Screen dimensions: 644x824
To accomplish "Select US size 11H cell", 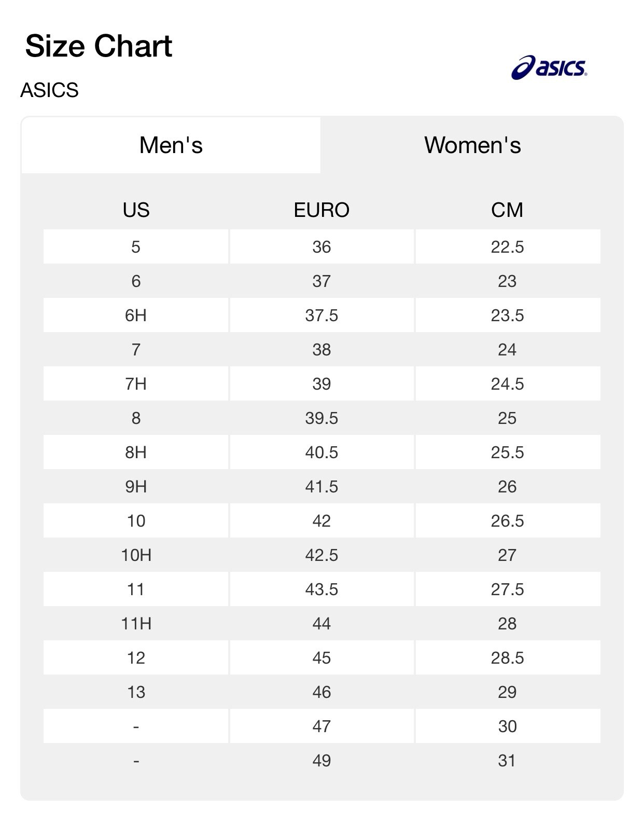I will point(136,624).
